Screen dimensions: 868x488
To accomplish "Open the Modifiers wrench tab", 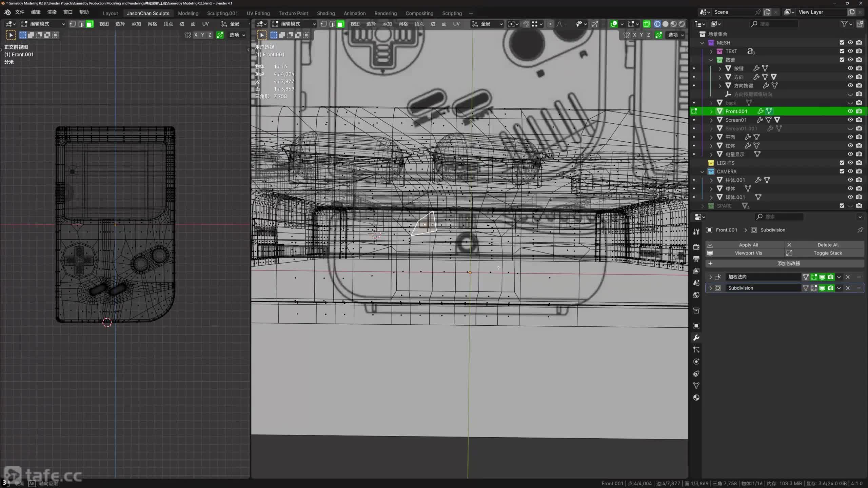I will [696, 338].
